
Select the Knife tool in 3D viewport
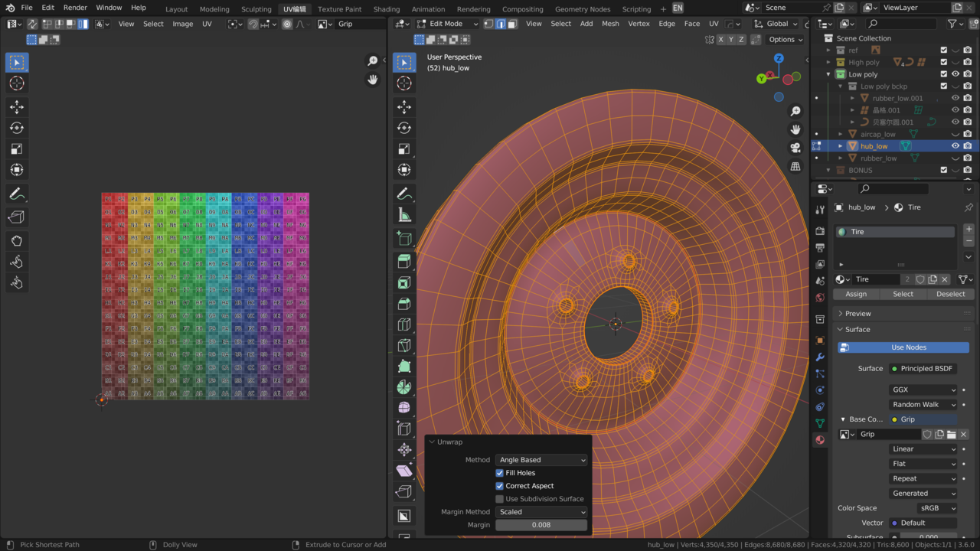point(404,345)
